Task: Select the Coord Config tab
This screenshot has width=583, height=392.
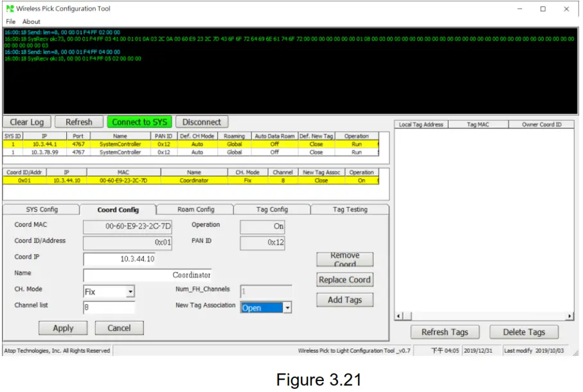Action: [x=118, y=209]
